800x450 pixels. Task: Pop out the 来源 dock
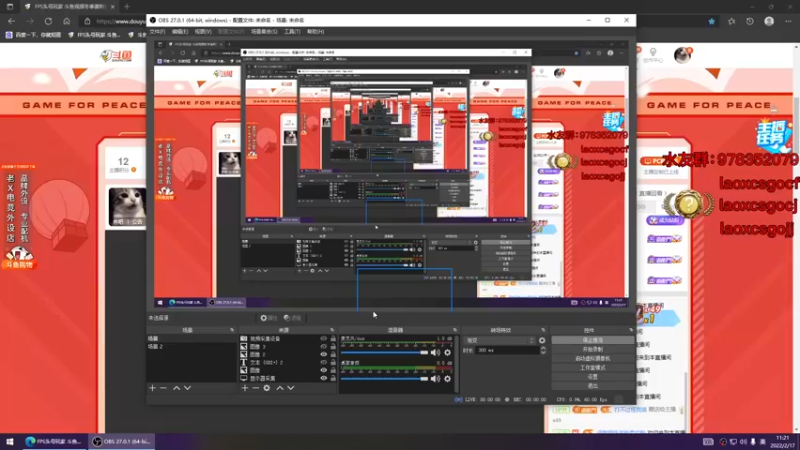(x=332, y=330)
